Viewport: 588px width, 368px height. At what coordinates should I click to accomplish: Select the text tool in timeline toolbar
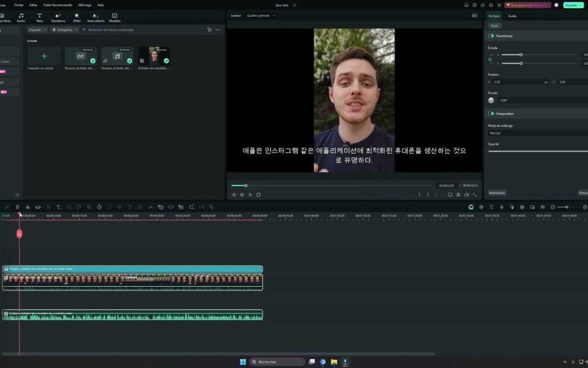coord(58,207)
